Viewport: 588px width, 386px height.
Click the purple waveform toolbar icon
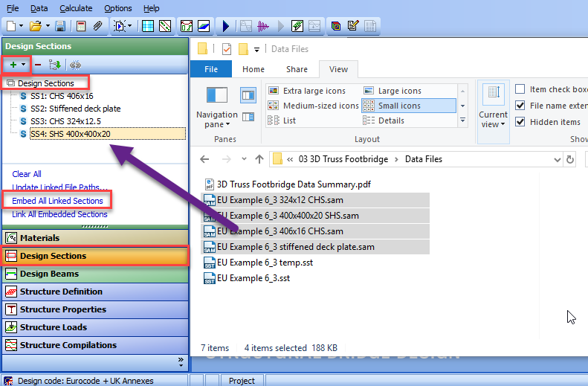tap(263, 26)
